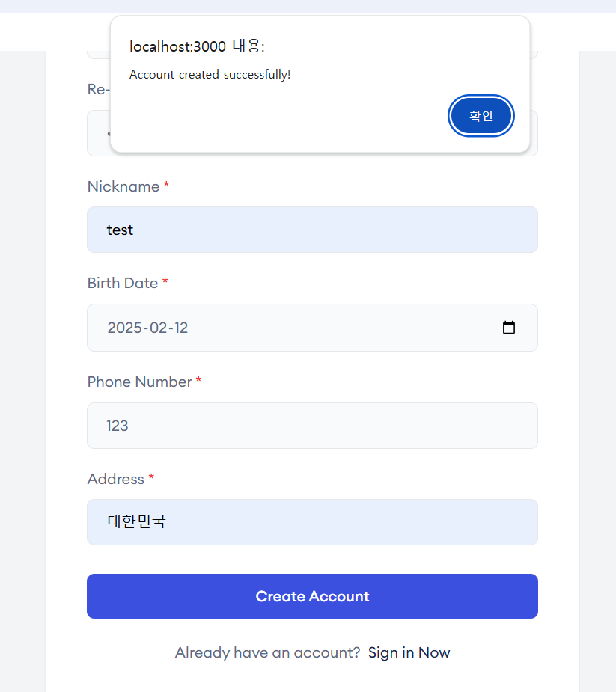The image size is (616, 692).
Task: Click the Account created successfully! message
Action: pos(210,75)
